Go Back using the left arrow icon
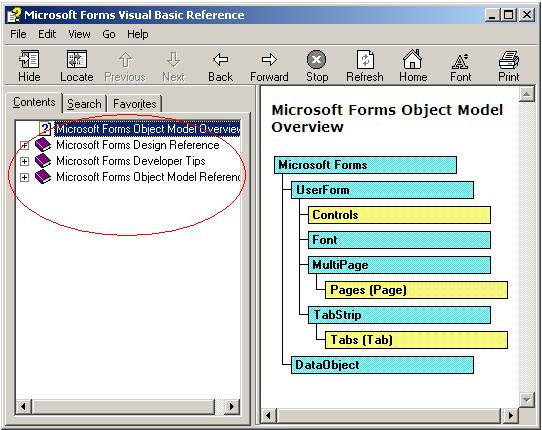 221,59
